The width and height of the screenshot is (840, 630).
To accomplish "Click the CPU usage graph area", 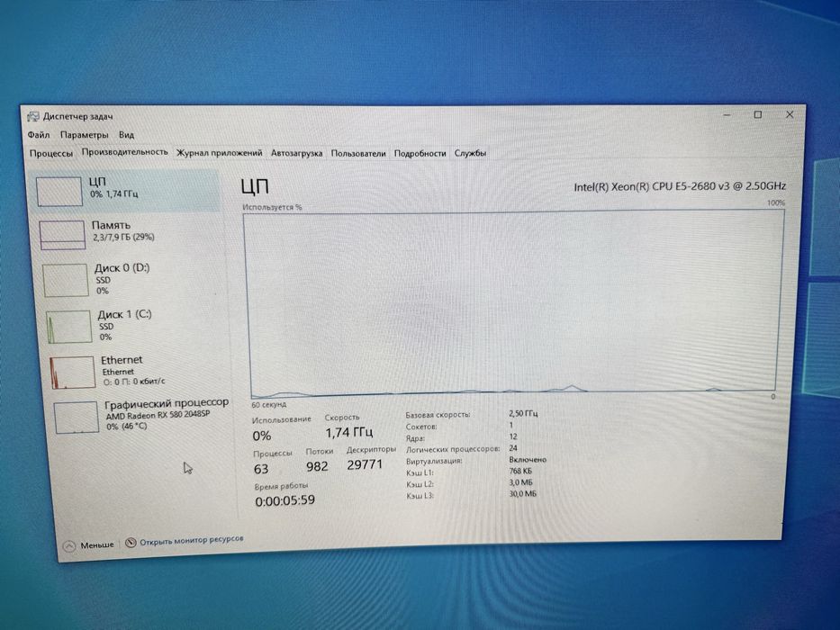I will pyautogui.click(x=513, y=304).
